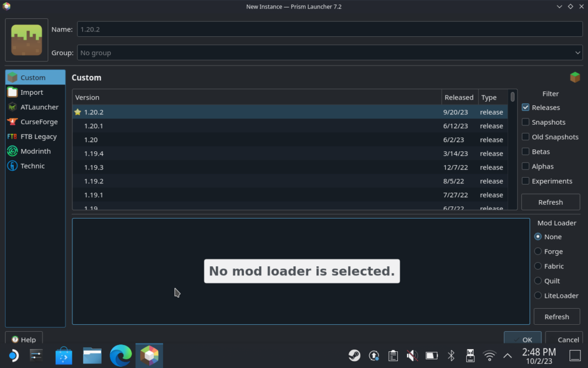Toggle the Releases filter checkbox

click(525, 108)
